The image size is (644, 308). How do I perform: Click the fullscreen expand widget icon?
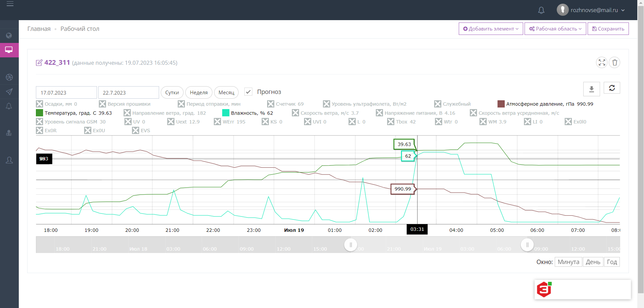(x=601, y=62)
